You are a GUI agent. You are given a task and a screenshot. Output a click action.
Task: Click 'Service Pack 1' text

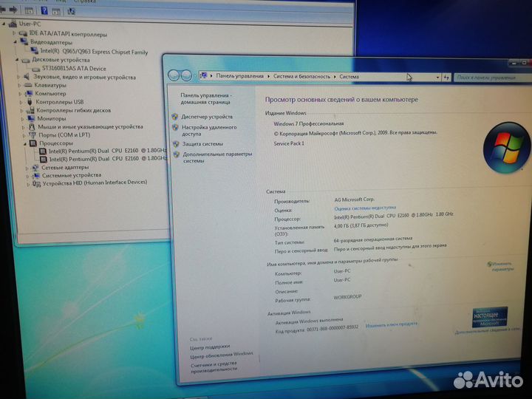(289, 143)
